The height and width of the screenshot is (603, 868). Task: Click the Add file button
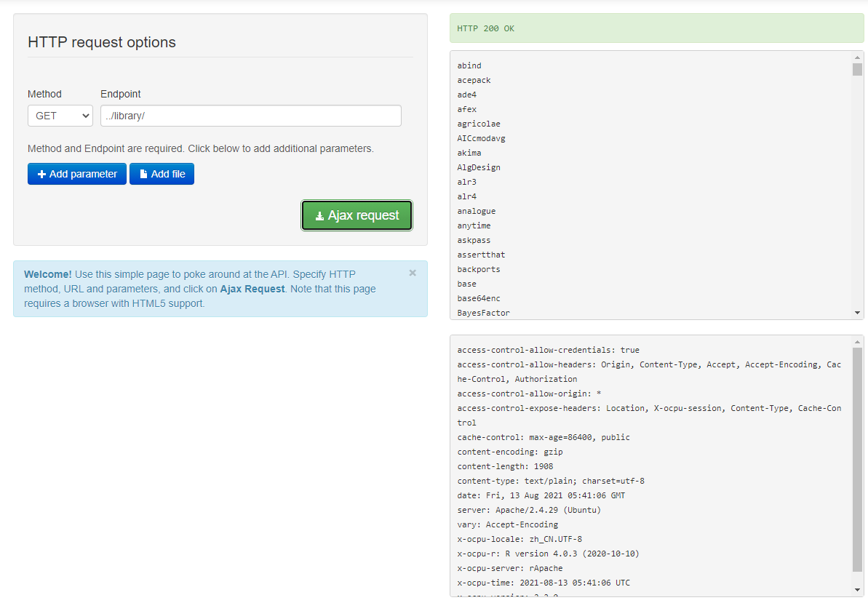tap(162, 174)
